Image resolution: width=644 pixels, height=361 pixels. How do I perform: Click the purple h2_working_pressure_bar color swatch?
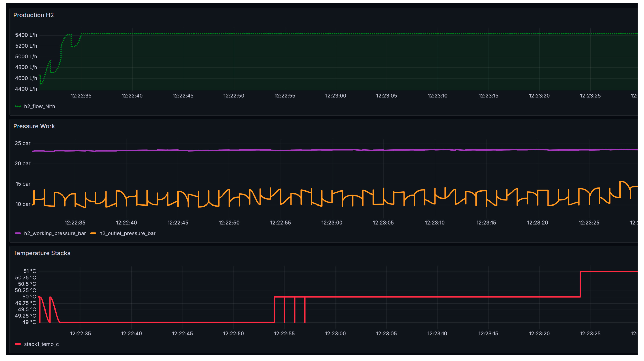click(x=18, y=233)
